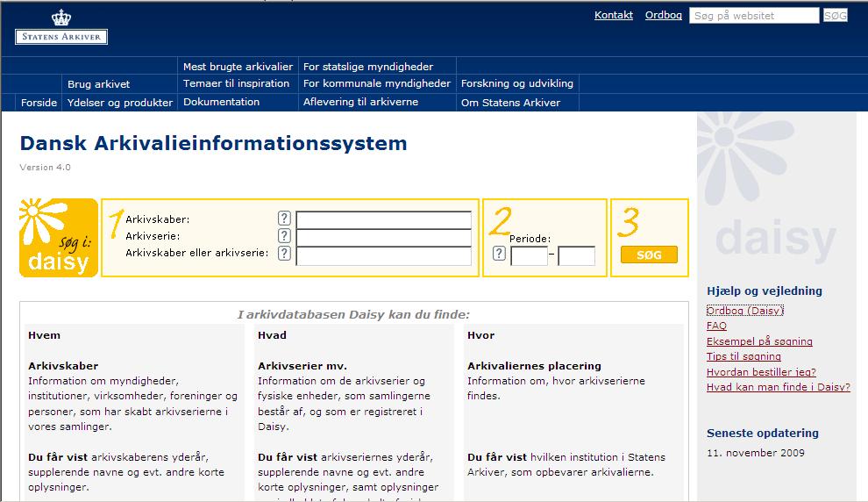This screenshot has width=868, height=502.
Task: Open 'Eksempel på søgning' link
Action: 759,341
